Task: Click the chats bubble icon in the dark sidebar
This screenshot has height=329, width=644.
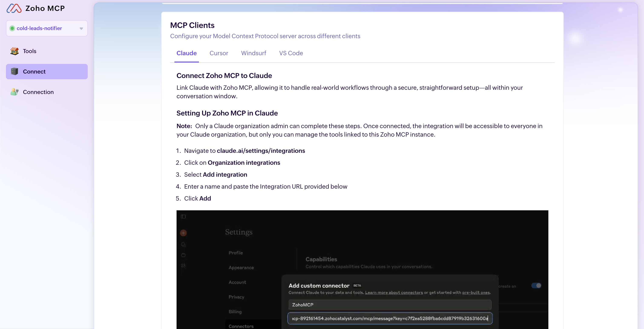Action: pos(183,244)
